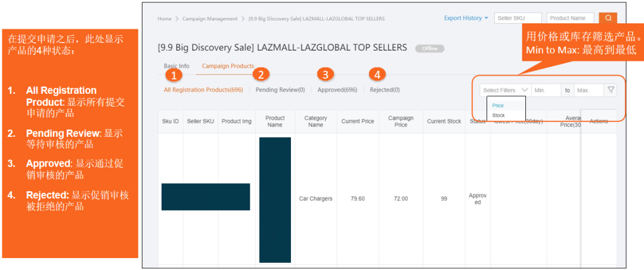The height and width of the screenshot is (270, 644).
Task: Switch to the Basic Info tab
Action: [177, 66]
